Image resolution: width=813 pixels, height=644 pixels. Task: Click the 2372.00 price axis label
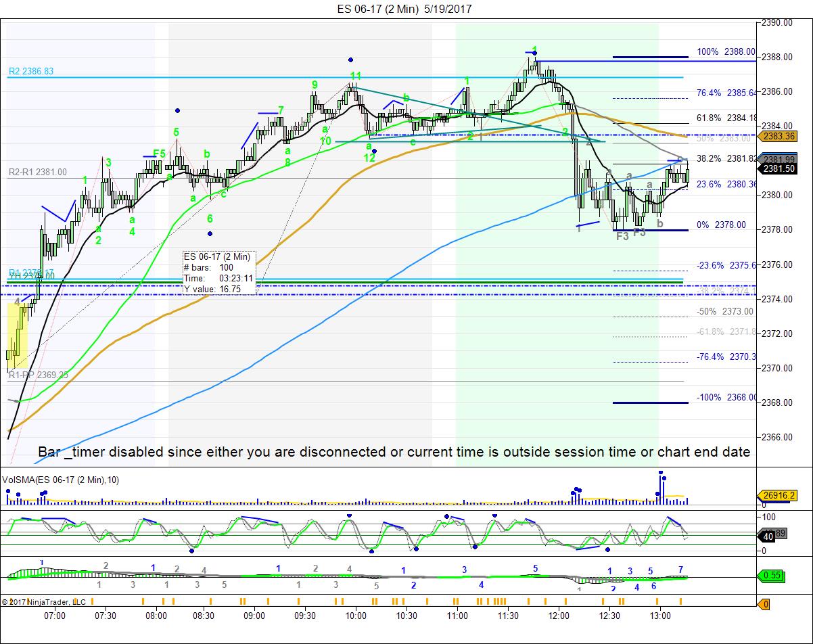coord(777,333)
